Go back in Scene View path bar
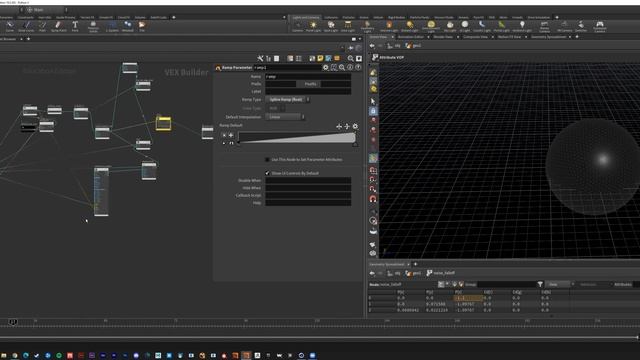640x360 pixels. 372,46
